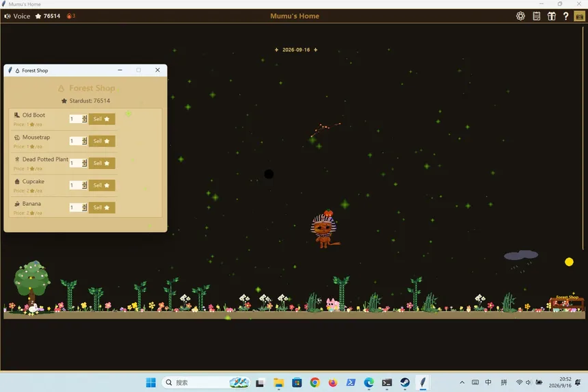This screenshot has height=392, width=588.
Task: Minimize the Forest Shop window
Action: [120, 70]
